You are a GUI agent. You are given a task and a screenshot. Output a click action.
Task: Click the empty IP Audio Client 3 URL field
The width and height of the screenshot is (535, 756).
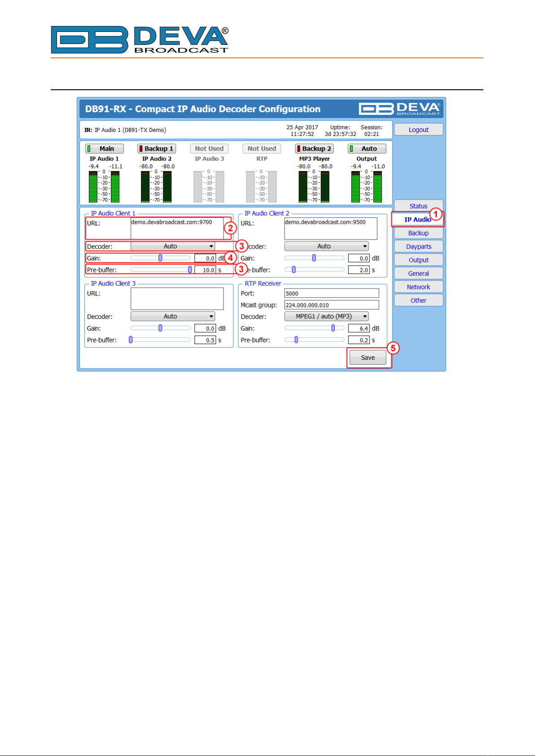tap(177, 299)
